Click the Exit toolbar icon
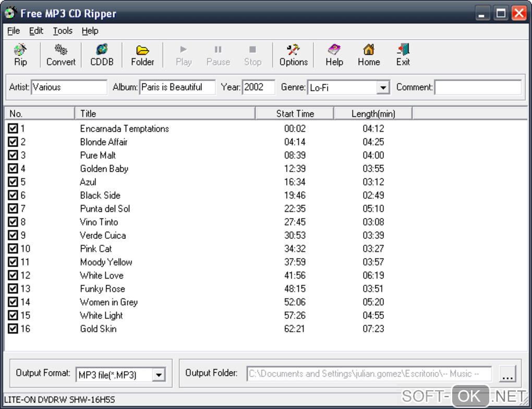 [403, 55]
